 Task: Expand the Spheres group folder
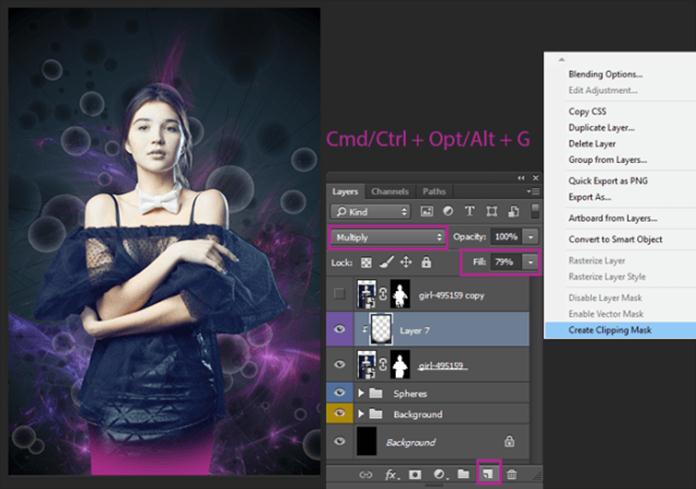point(362,393)
